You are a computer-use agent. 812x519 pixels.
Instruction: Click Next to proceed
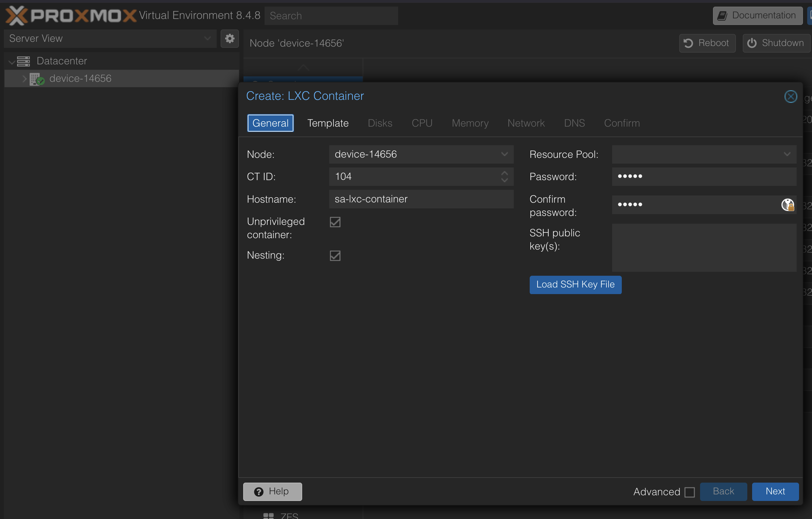pos(775,491)
